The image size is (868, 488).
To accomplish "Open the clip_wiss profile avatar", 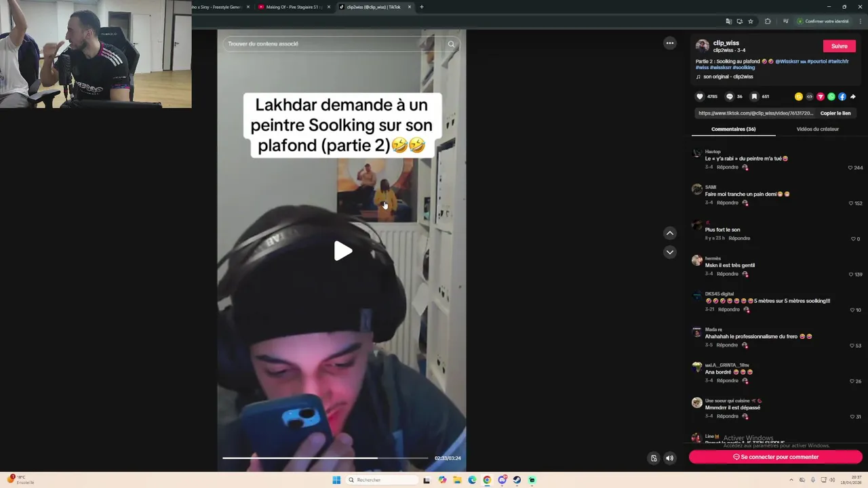I will [703, 46].
